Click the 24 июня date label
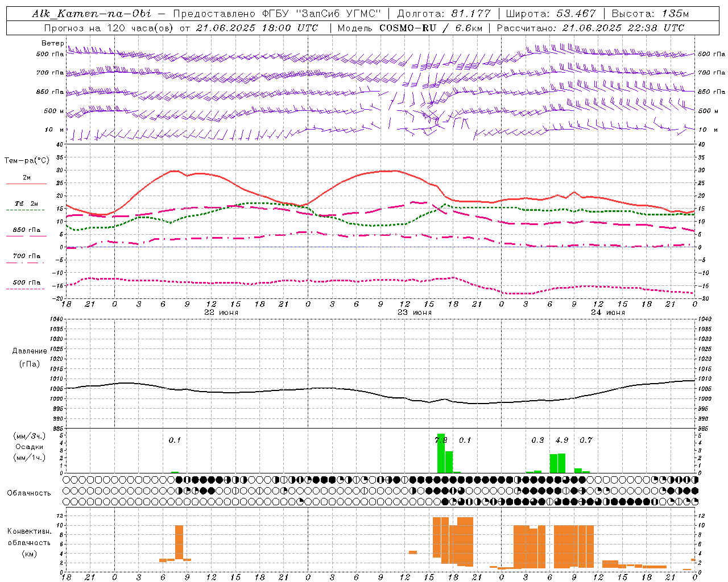Image resolution: width=728 pixels, height=582 pixels. (607, 313)
